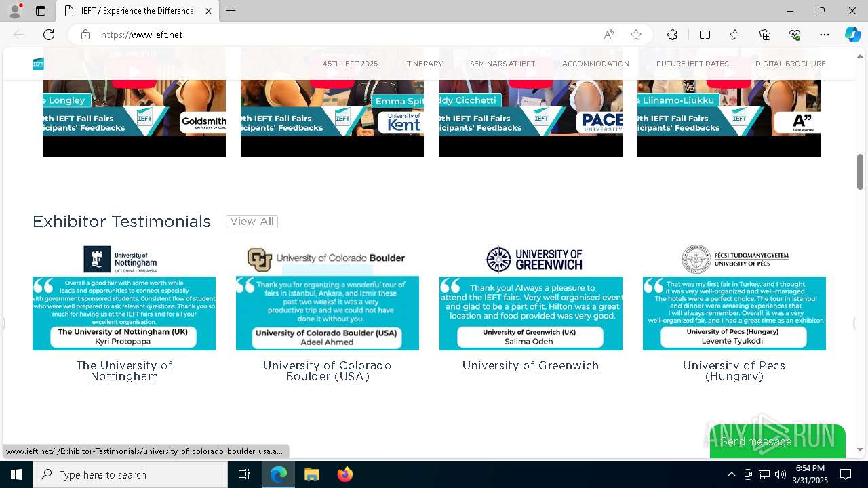Screen dimensions: 868x488
Task: Open Firefox taskbar icon
Action: click(x=344, y=474)
